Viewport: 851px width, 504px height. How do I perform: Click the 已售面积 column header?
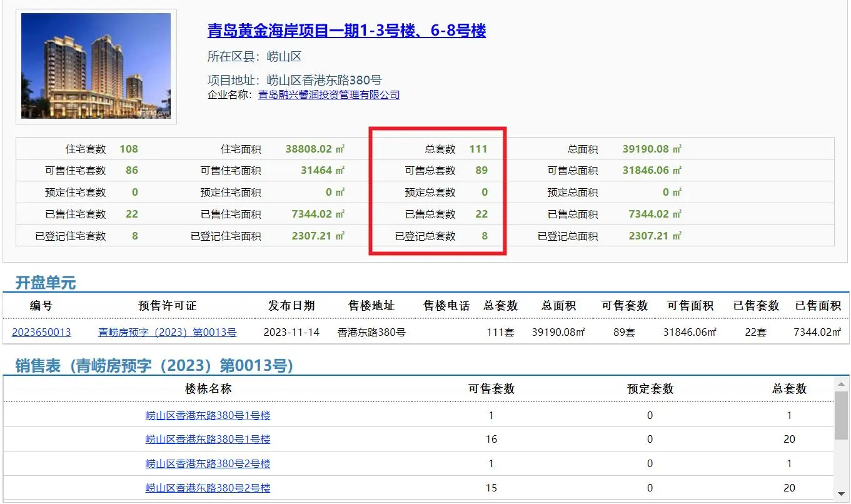tap(818, 306)
